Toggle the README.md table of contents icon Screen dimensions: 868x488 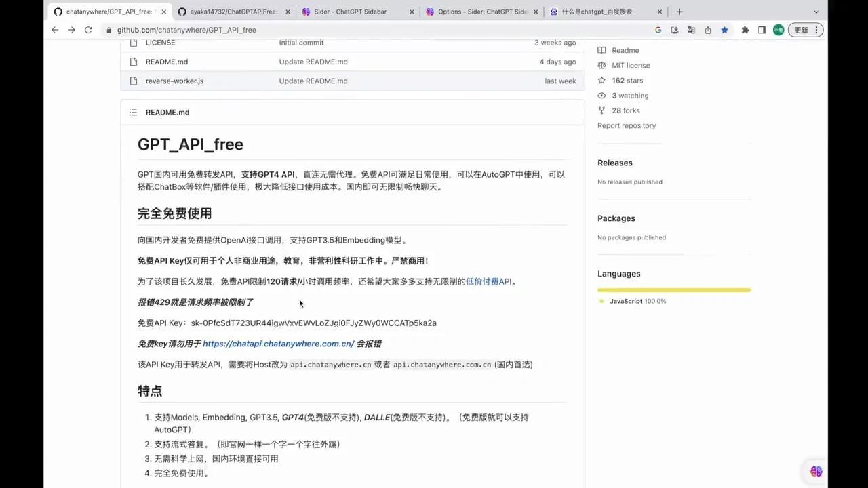click(133, 112)
